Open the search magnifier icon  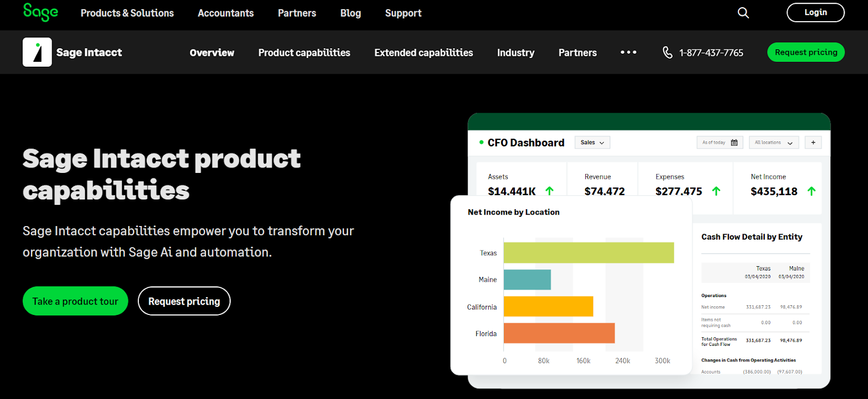click(743, 13)
